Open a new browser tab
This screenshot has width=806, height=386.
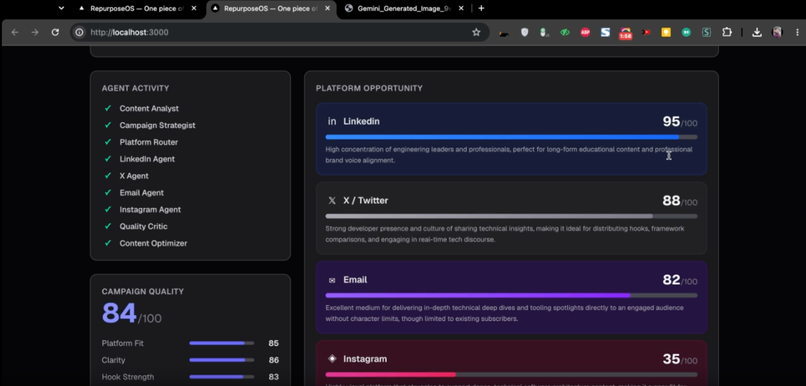[481, 8]
